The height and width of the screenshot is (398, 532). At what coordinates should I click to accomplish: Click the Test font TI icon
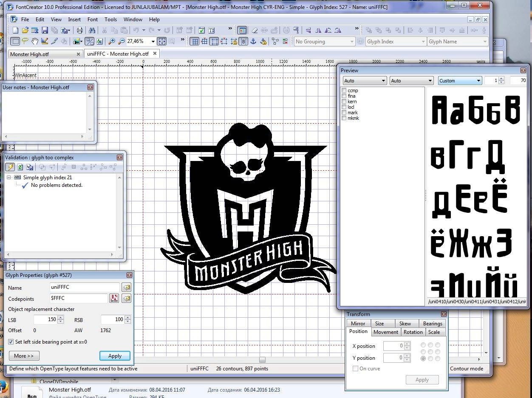coord(211,30)
